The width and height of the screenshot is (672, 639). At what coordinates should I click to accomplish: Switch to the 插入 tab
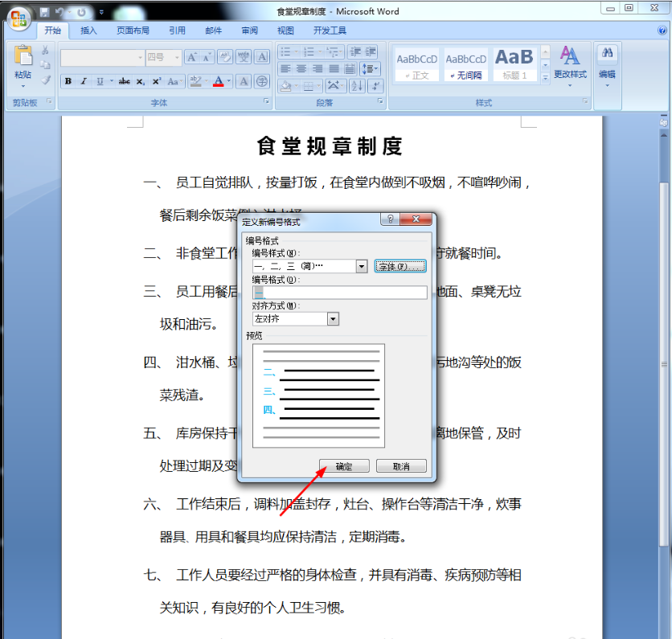pos(88,31)
